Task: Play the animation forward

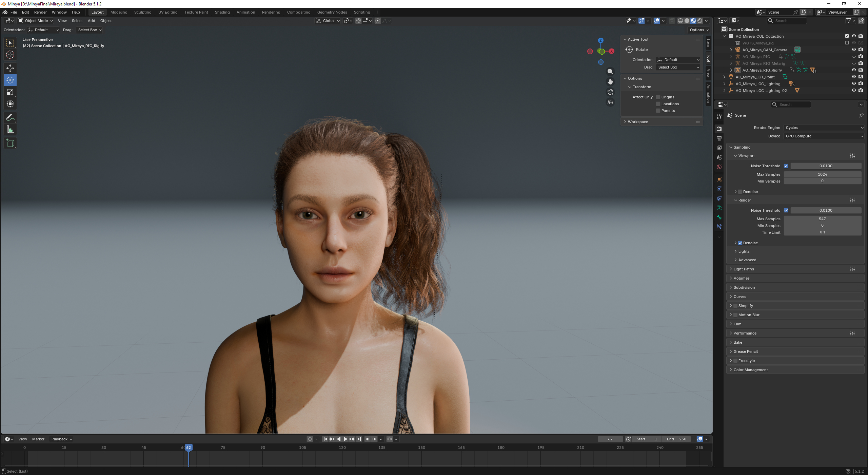Action: tap(345, 439)
